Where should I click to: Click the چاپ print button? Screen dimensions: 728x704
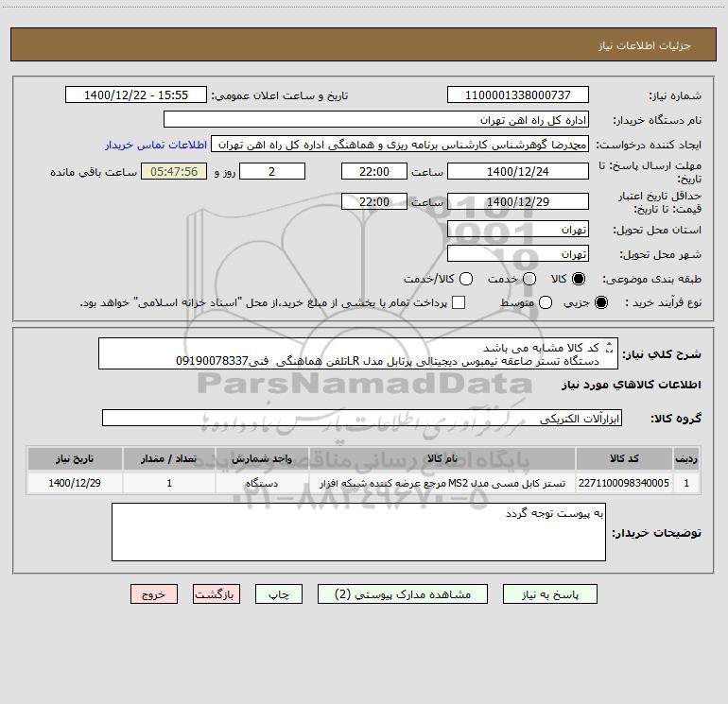coord(279,594)
